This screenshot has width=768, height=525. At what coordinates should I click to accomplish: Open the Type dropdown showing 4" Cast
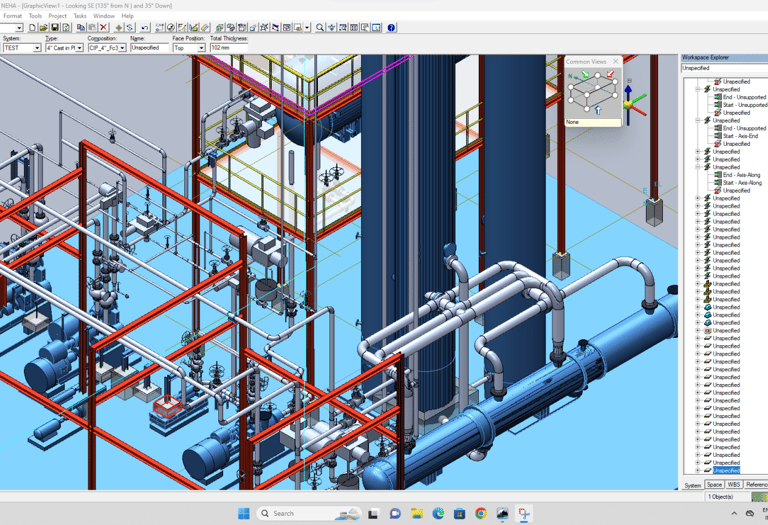point(79,48)
